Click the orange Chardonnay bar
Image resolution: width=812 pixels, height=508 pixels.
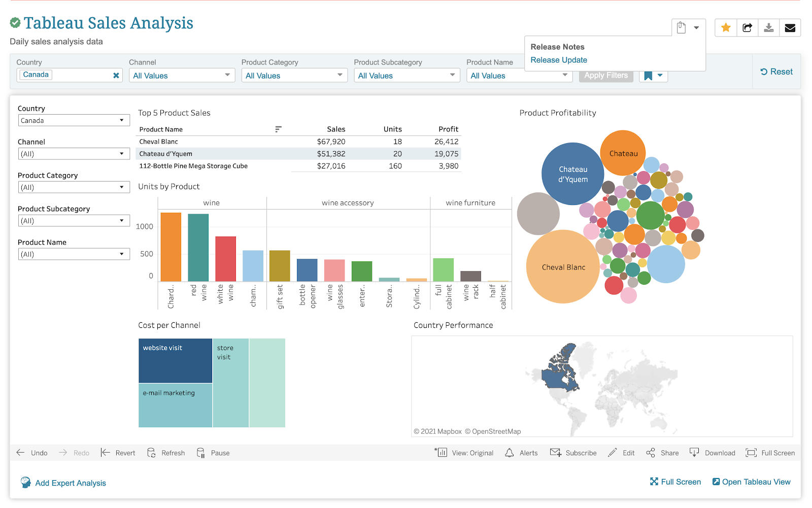[x=171, y=247]
